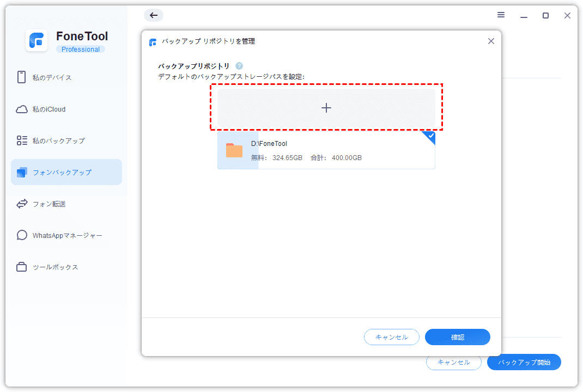Click the 私のバックアップ list icon

22,141
